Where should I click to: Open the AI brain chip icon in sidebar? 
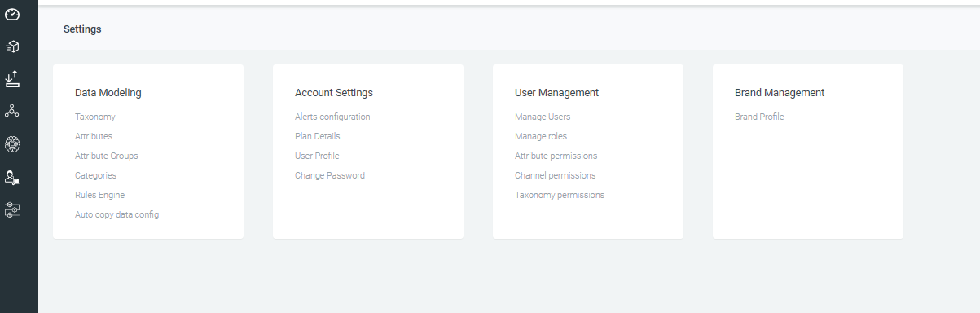[12, 144]
